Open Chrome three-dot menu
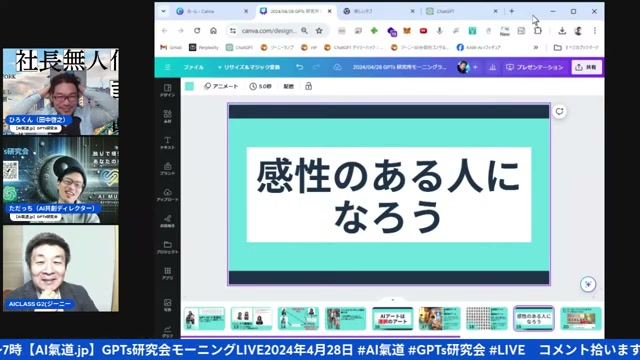The height and width of the screenshot is (360, 640). [x=595, y=31]
